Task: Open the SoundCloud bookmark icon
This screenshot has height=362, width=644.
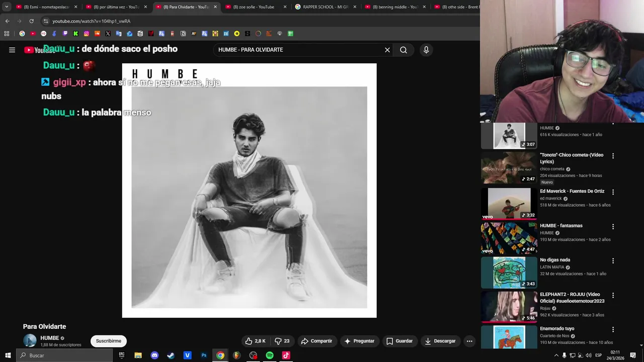Action: coord(97,34)
